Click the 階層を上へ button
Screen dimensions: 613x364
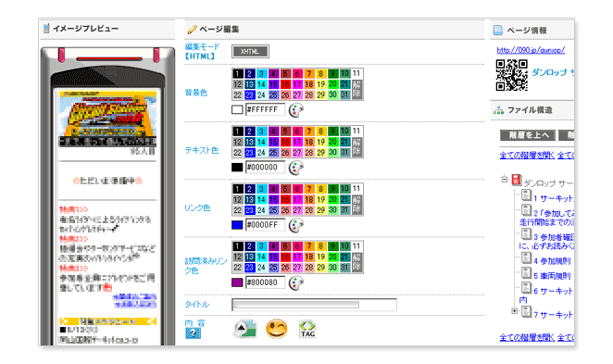pyautogui.click(x=528, y=135)
